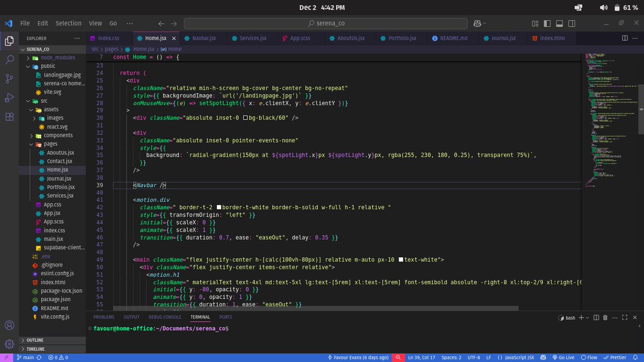Image resolution: width=644 pixels, height=362 pixels.
Task: Open the Manage gear menu
Action: (9, 344)
